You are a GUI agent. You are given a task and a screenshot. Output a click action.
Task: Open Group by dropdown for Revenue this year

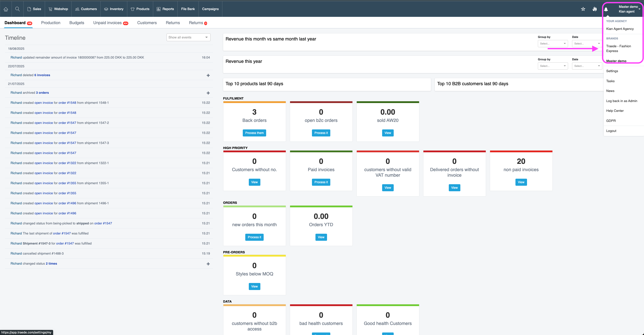(552, 66)
